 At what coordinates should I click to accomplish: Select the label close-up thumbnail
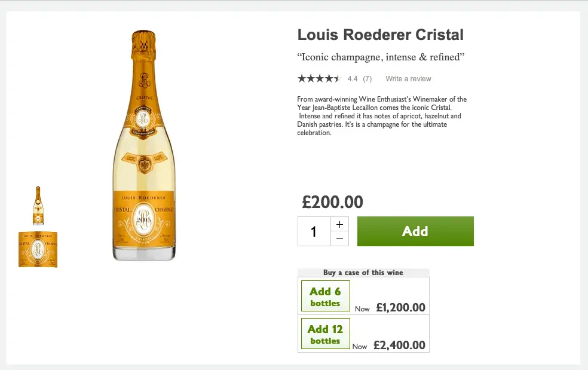pyautogui.click(x=38, y=249)
